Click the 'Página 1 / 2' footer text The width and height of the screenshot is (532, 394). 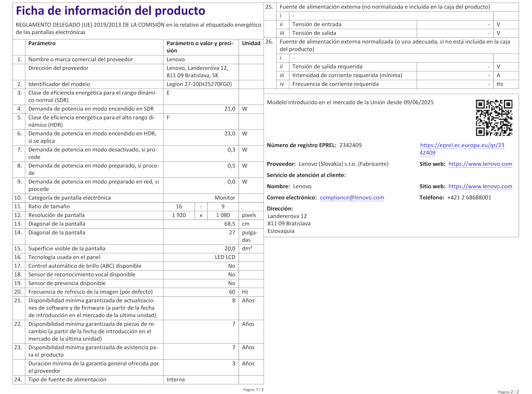[253, 389]
